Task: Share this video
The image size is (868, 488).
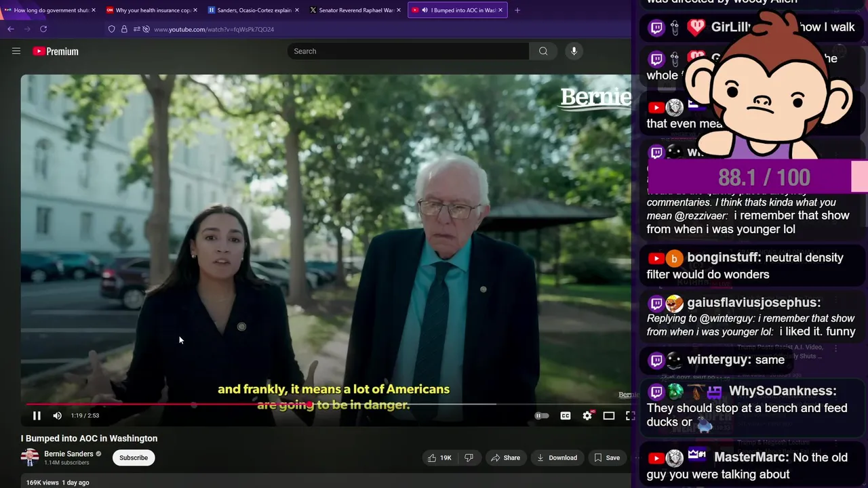Action: (505, 457)
